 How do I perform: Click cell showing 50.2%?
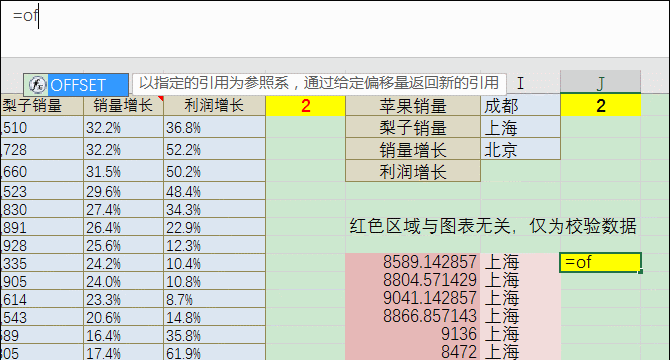(215, 171)
